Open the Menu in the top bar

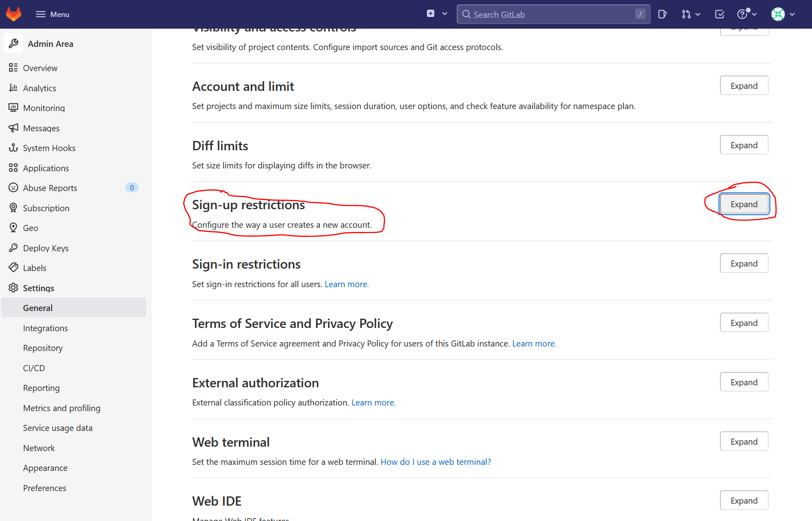(x=52, y=14)
